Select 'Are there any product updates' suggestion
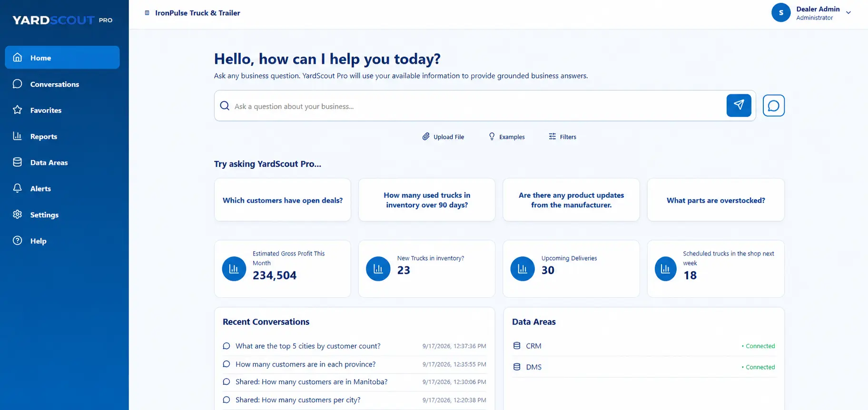Viewport: 868px width, 410px height. [571, 200]
